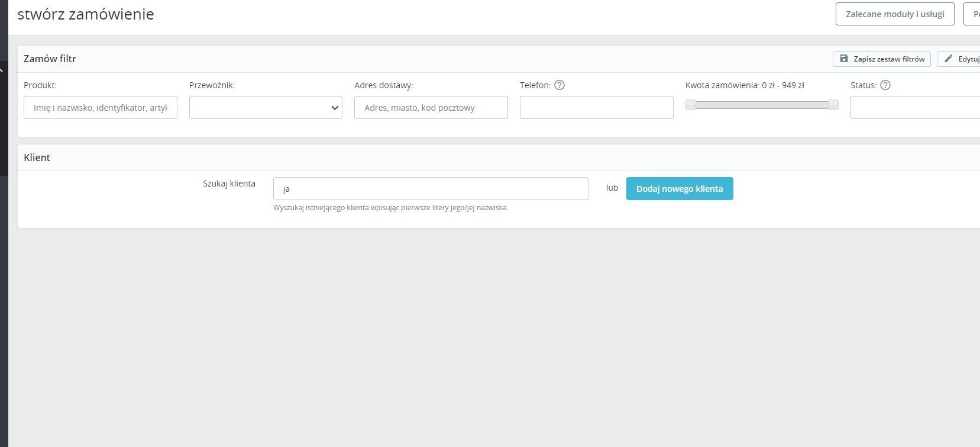Click the 'Szukaj klienta' label

pos(229,184)
